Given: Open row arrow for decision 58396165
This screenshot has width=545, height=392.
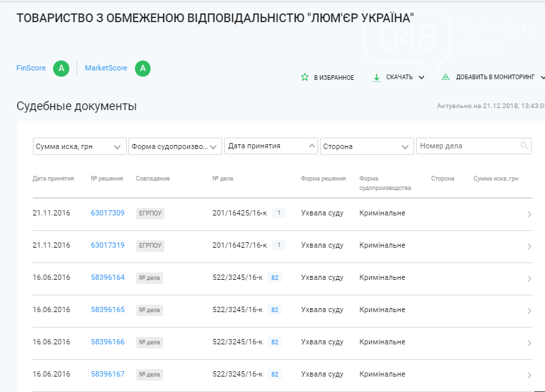Looking at the screenshot, I should tap(530, 311).
